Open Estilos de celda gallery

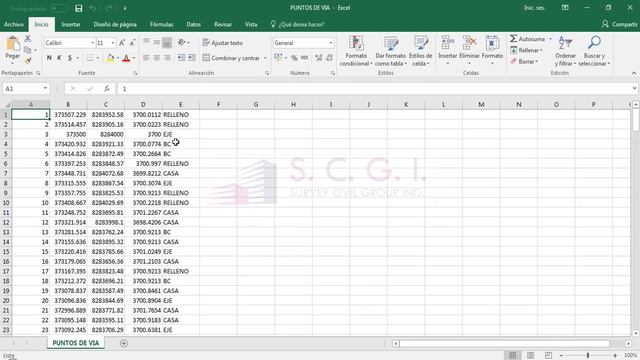pyautogui.click(x=420, y=51)
